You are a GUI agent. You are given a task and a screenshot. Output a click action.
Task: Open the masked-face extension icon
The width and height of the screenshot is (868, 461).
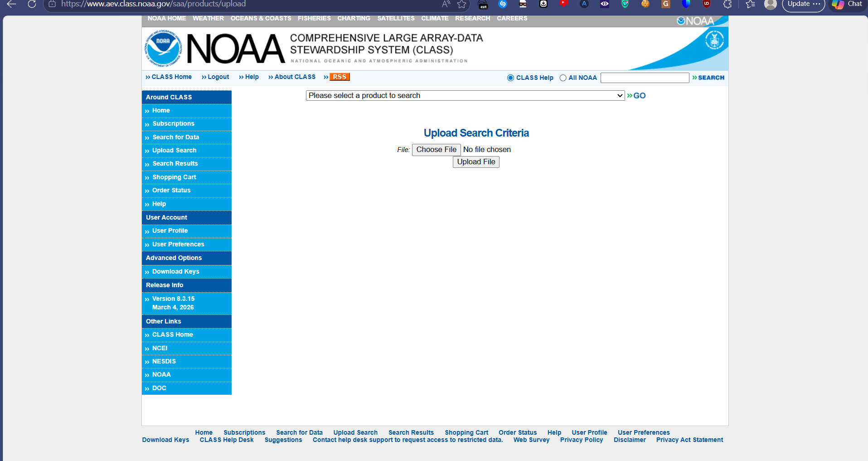(x=523, y=4)
